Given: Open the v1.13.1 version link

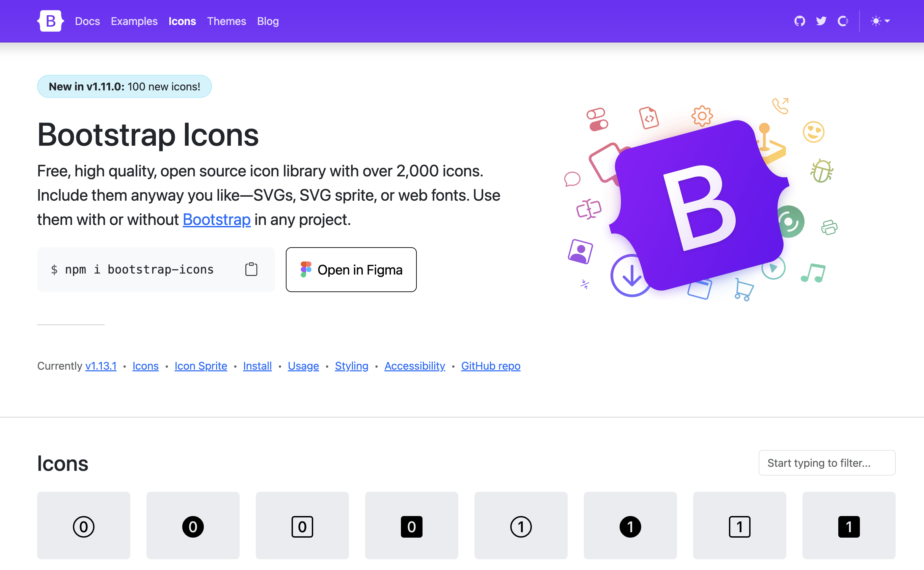Looking at the screenshot, I should click(101, 366).
